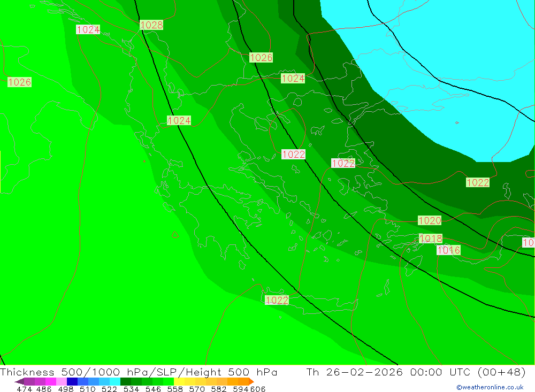Click the (00+48) forecast offset text
535x392 pixels.
click(x=502, y=372)
